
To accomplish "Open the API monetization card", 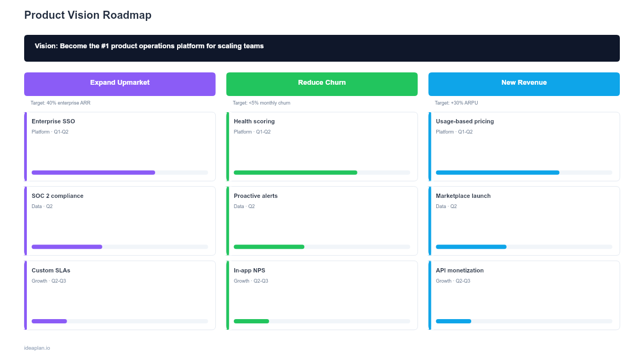I will pos(523,295).
